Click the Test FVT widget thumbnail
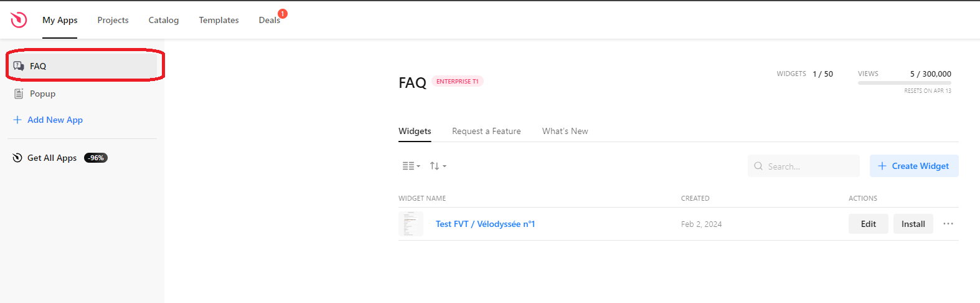 click(410, 224)
